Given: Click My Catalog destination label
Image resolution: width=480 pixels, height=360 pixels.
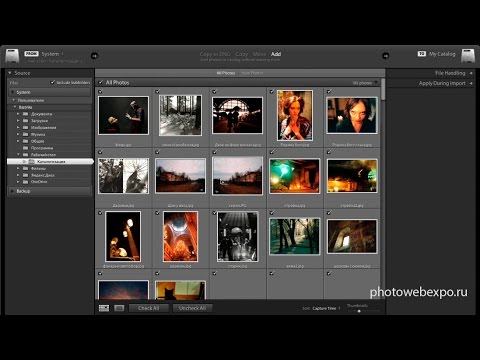Looking at the screenshot, I should (x=442, y=54).
